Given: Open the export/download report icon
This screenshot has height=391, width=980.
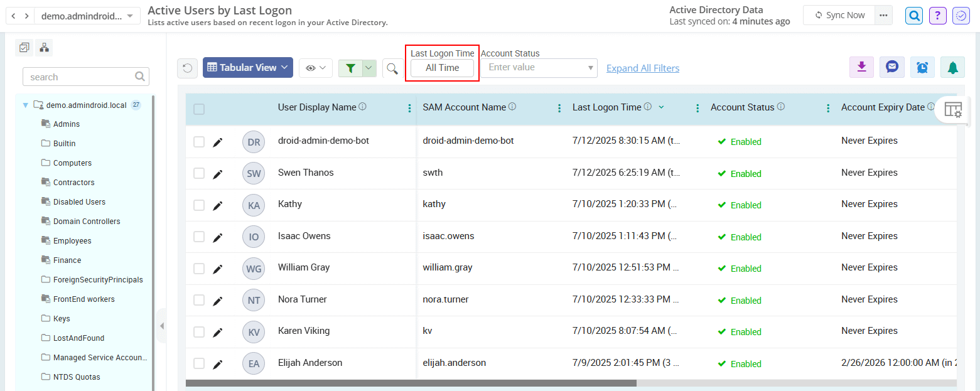Looking at the screenshot, I should (861, 67).
